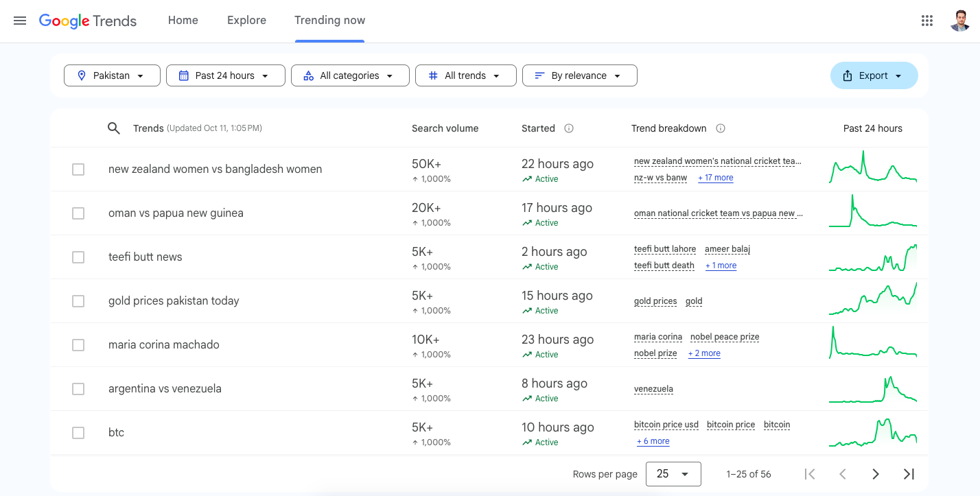This screenshot has height=496, width=980.
Task: Click the location pin icon on Pakistan filter
Action: click(82, 75)
